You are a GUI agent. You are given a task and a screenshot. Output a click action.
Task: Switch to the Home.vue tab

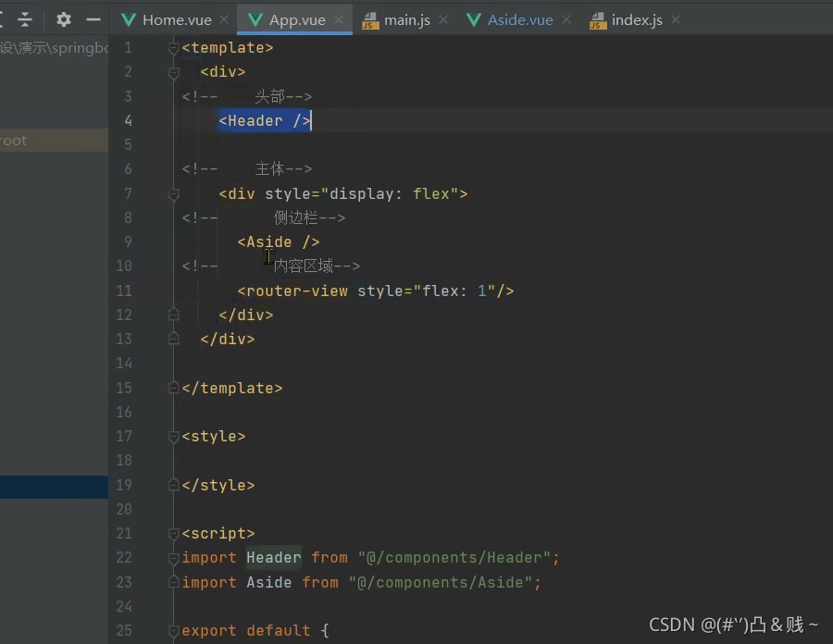coord(177,20)
